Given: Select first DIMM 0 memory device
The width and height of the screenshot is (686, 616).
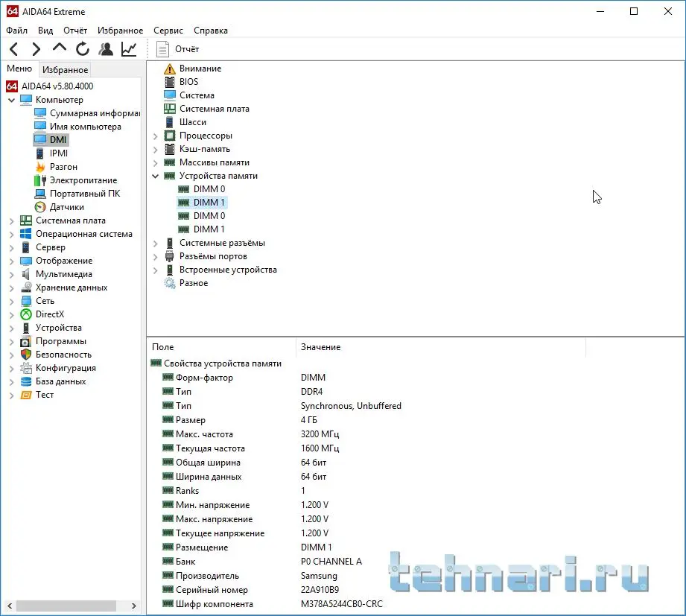Looking at the screenshot, I should (209, 189).
